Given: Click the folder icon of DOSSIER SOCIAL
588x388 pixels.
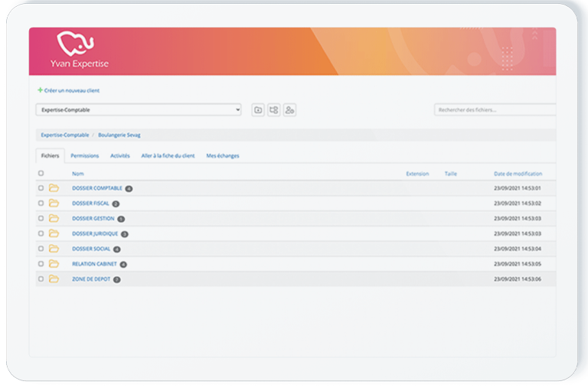Looking at the screenshot, I should click(54, 249).
